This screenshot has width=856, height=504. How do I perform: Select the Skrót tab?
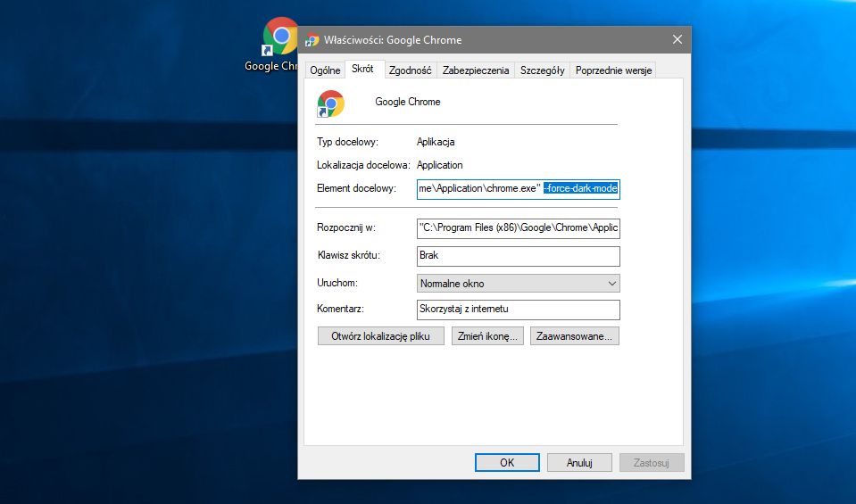(x=362, y=69)
